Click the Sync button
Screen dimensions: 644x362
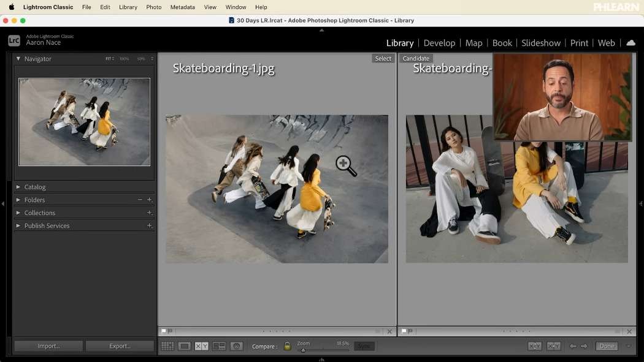tap(364, 346)
